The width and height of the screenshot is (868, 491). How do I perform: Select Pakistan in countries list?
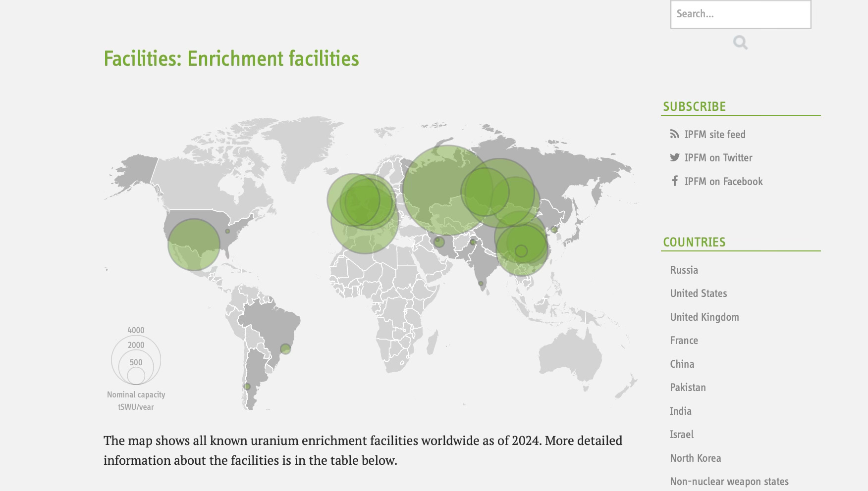[x=688, y=388]
